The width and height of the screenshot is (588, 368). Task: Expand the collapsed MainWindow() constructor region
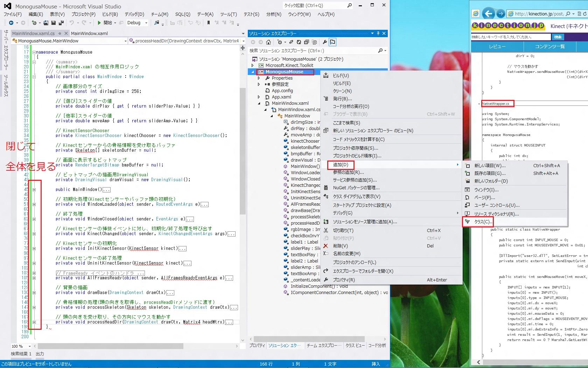click(34, 190)
